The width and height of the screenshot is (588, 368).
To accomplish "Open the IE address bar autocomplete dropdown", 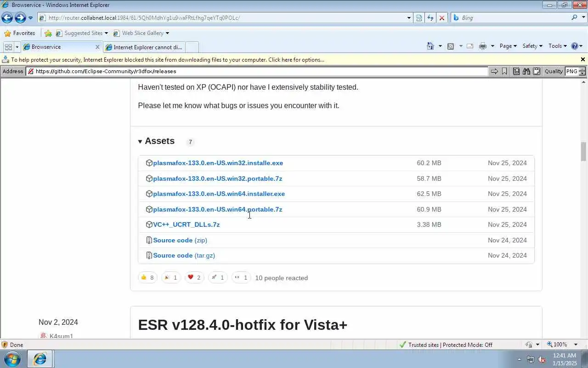I will [409, 18].
